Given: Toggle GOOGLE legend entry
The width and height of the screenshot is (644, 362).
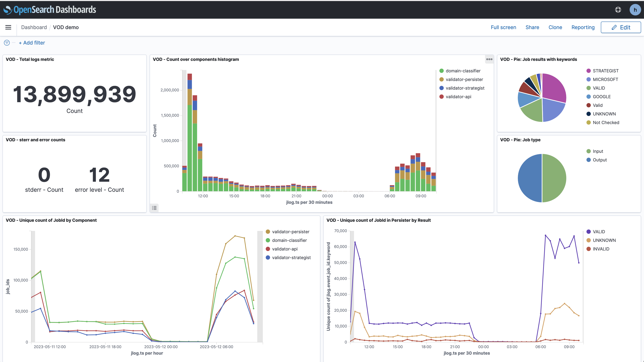Looking at the screenshot, I should [x=599, y=97].
